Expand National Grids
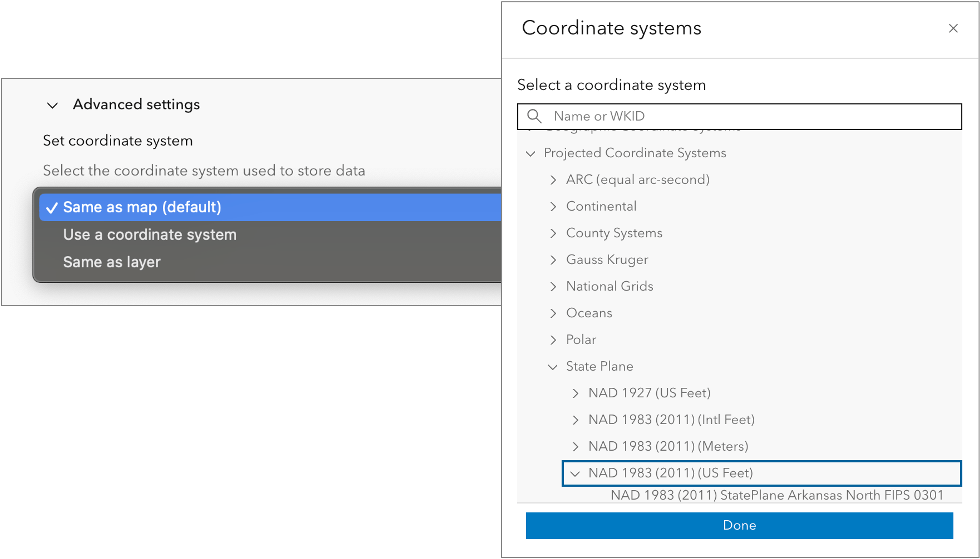The image size is (980, 559). pyautogui.click(x=553, y=286)
